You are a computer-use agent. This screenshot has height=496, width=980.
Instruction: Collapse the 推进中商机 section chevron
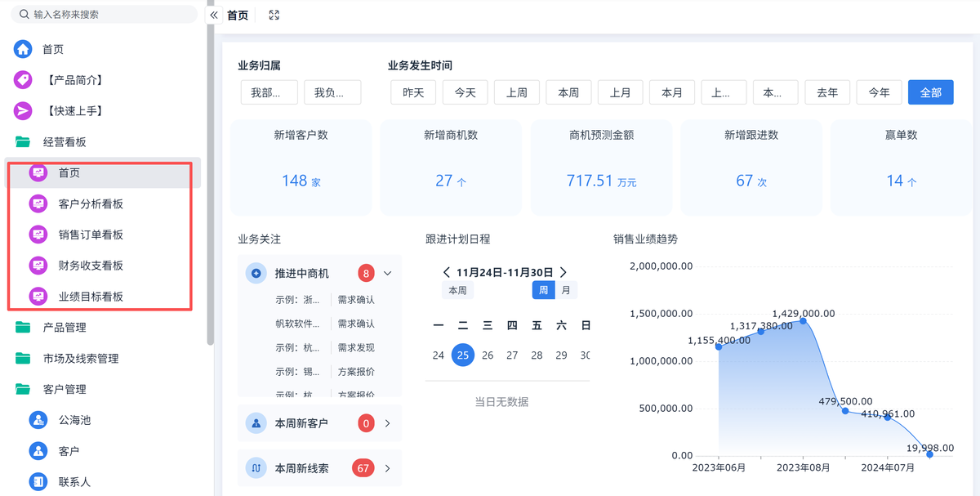pyautogui.click(x=388, y=274)
